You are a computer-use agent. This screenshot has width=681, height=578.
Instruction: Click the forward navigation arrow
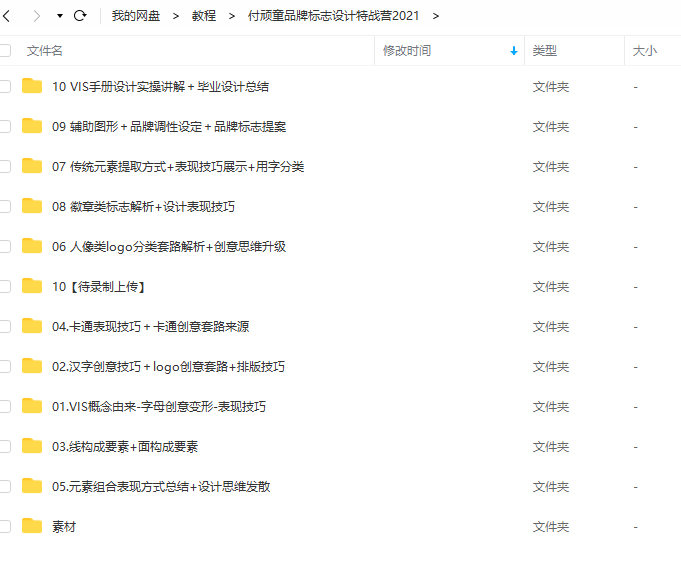[x=37, y=16]
